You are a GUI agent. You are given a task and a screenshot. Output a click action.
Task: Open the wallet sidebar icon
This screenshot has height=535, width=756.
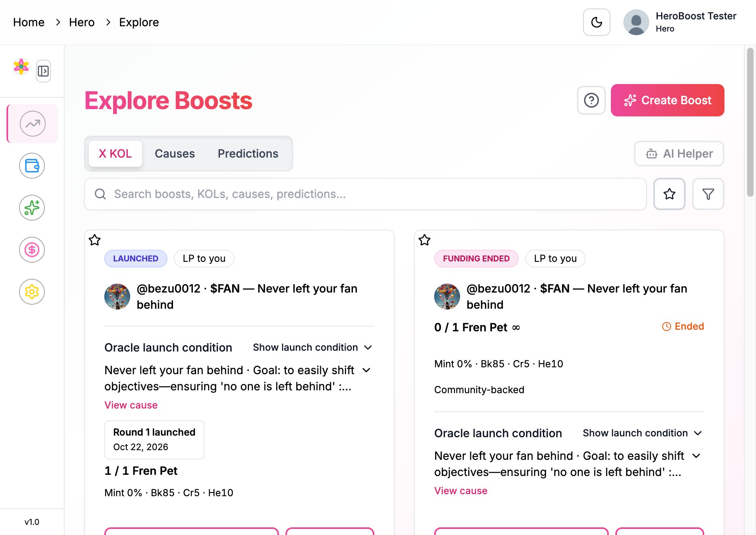(32, 166)
